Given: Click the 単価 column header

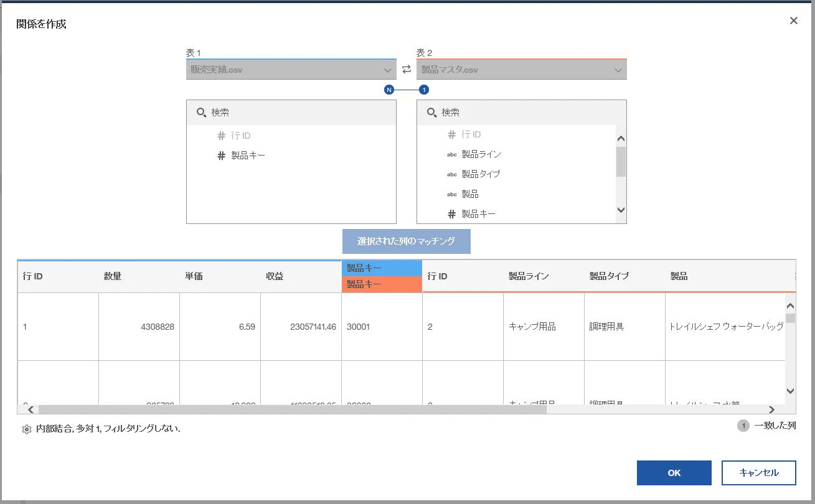Looking at the screenshot, I should (x=220, y=276).
